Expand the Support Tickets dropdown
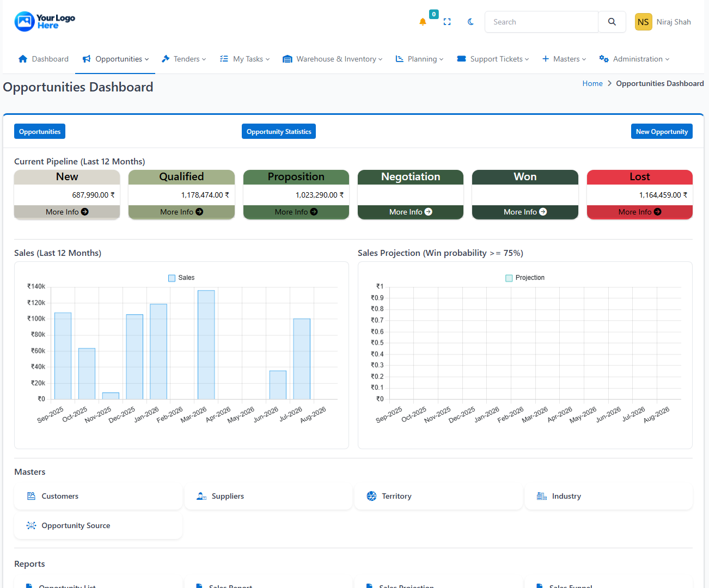709x588 pixels. [x=493, y=59]
